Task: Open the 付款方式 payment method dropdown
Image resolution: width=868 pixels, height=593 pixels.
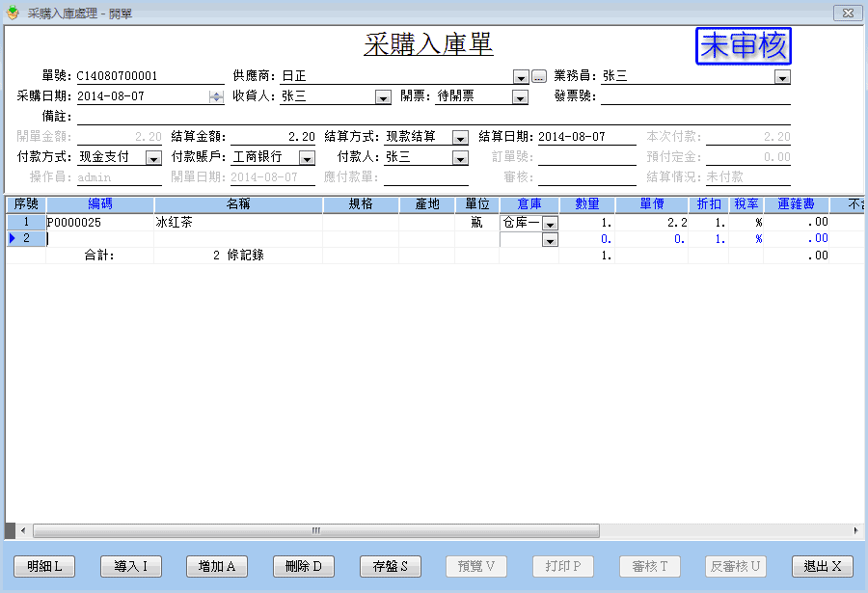Action: pyautogui.click(x=153, y=158)
